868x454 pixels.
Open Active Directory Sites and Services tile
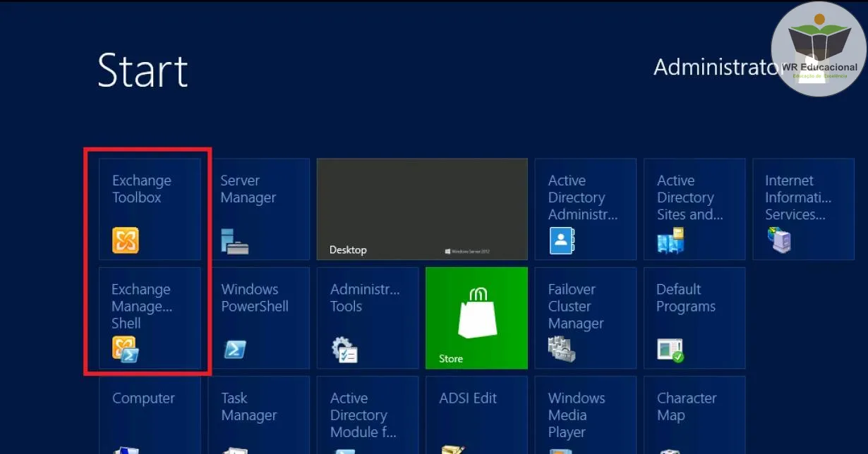click(694, 209)
